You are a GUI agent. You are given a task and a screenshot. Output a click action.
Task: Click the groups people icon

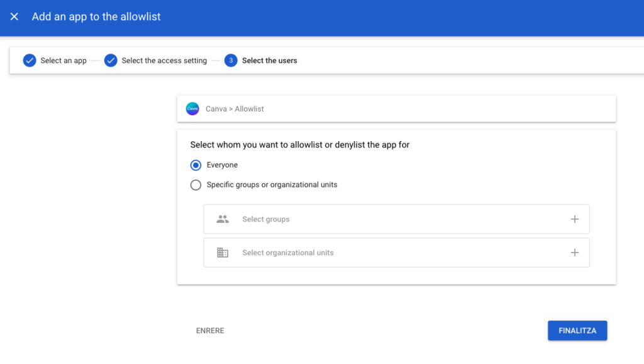222,219
